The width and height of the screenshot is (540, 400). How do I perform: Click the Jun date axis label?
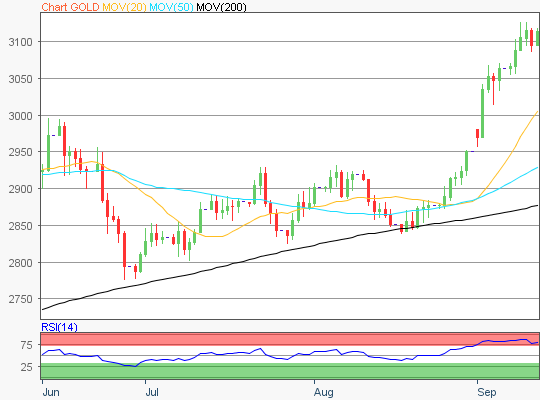click(x=51, y=392)
